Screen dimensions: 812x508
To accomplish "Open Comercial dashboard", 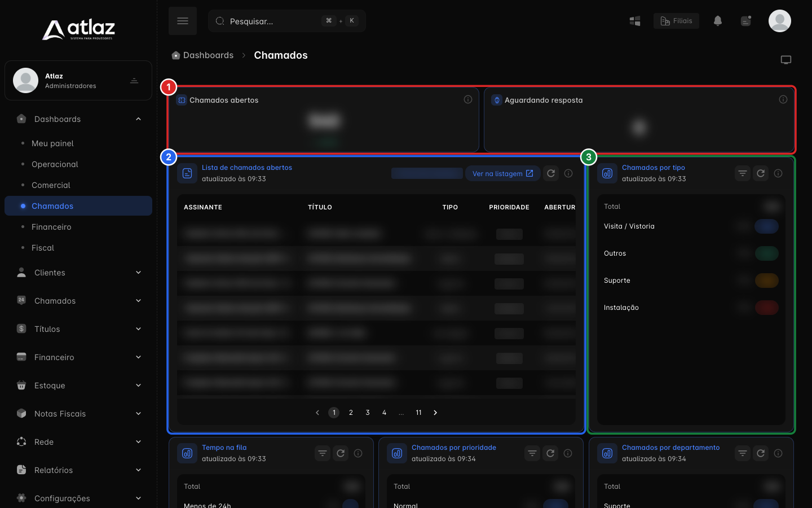I will [x=78, y=185].
